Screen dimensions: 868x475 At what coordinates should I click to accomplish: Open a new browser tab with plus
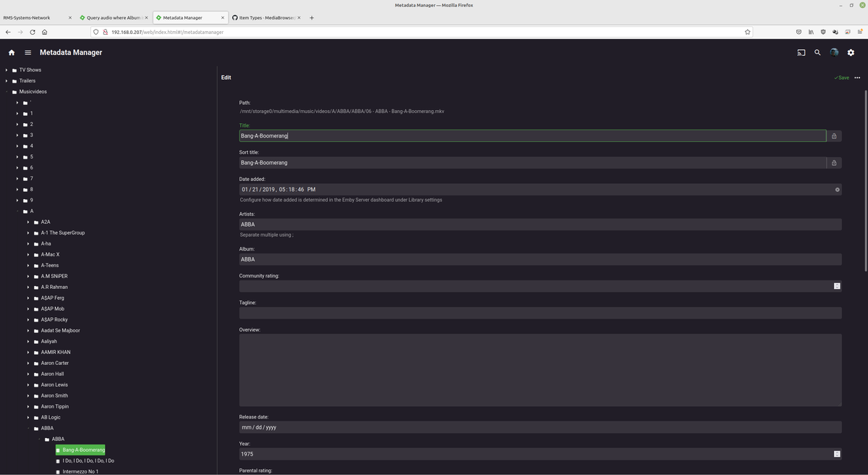[312, 17]
